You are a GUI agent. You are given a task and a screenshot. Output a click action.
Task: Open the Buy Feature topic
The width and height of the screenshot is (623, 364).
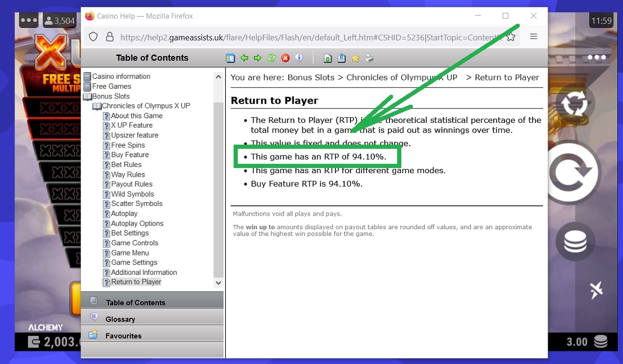(130, 155)
